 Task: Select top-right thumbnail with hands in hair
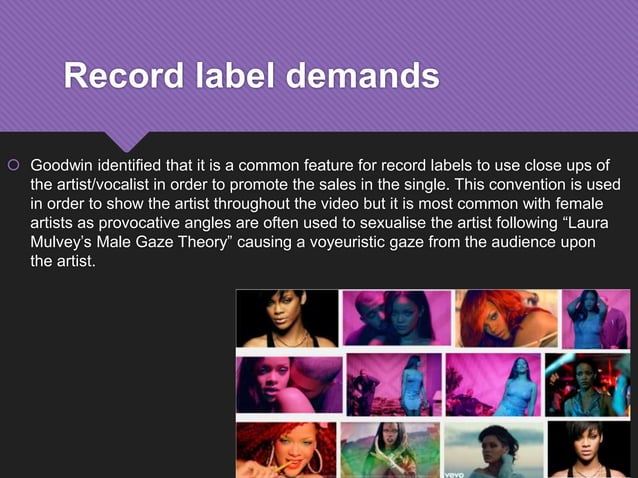596,319
